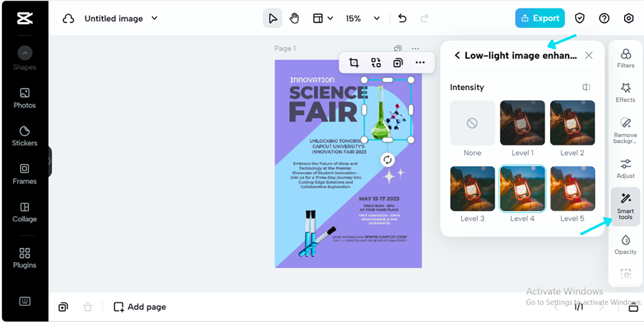
Task: Open the settings hexagon icon
Action: (629, 18)
